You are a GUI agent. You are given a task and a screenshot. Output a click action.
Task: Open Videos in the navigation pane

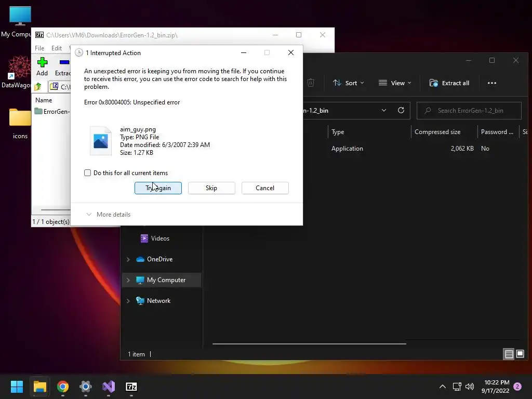[160, 238]
